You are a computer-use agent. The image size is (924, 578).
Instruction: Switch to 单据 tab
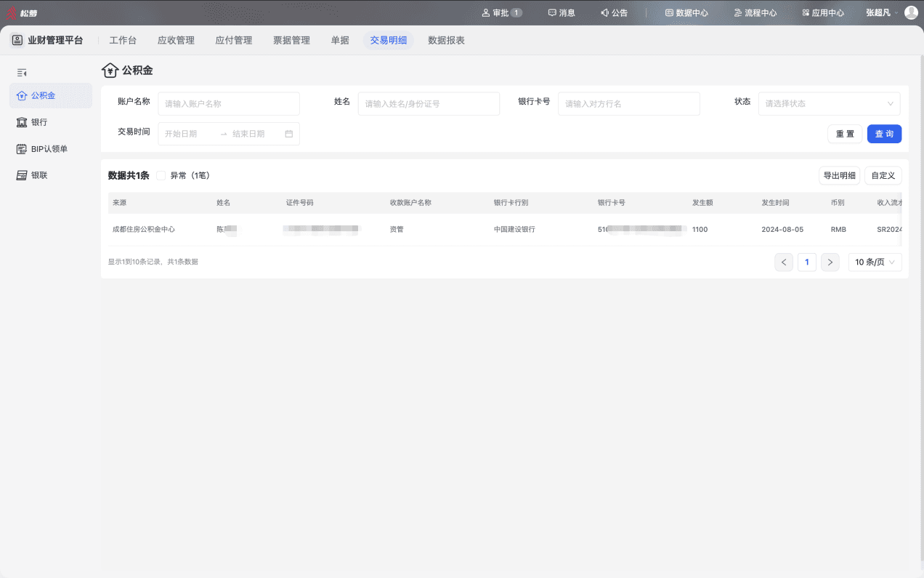pyautogui.click(x=340, y=40)
